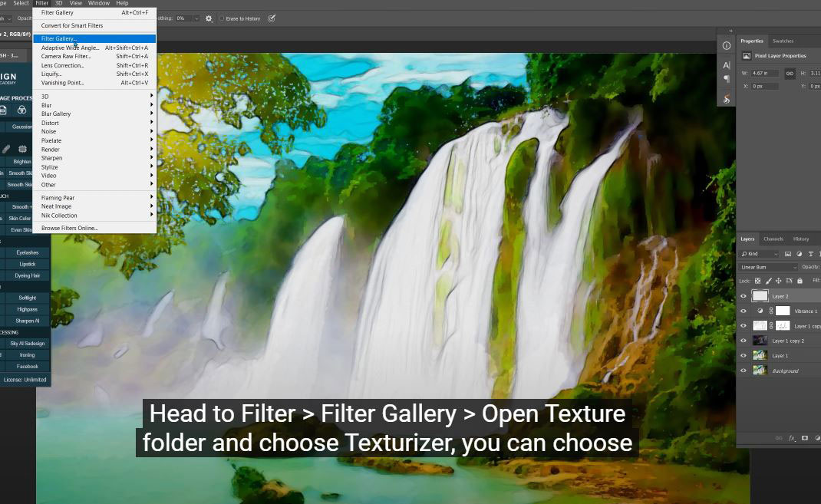Select the Layer 1 copy 2 thumbnail
The height and width of the screenshot is (504, 821).
[760, 341]
